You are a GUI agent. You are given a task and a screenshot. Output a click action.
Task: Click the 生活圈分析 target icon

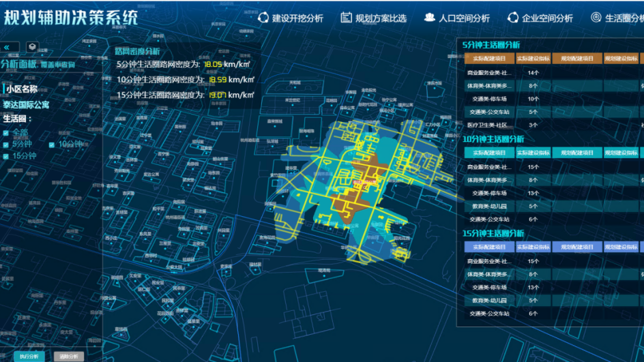596,18
